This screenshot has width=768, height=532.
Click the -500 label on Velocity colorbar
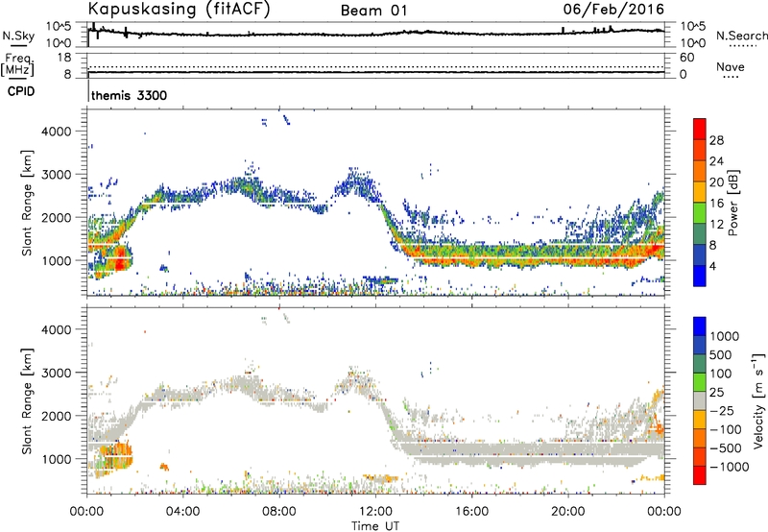pos(725,448)
